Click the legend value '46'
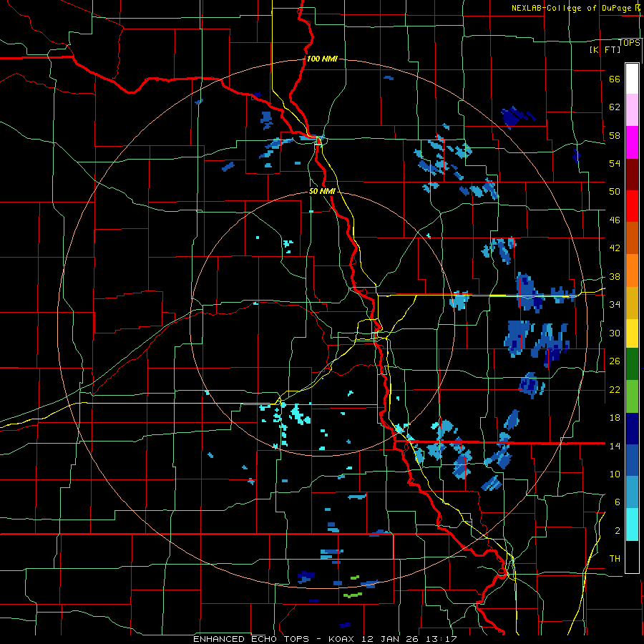The width and height of the screenshot is (644, 644). (615, 220)
